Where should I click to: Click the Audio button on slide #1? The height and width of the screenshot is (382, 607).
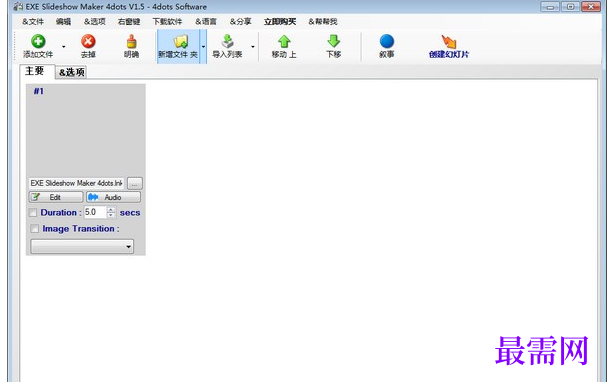click(x=113, y=197)
